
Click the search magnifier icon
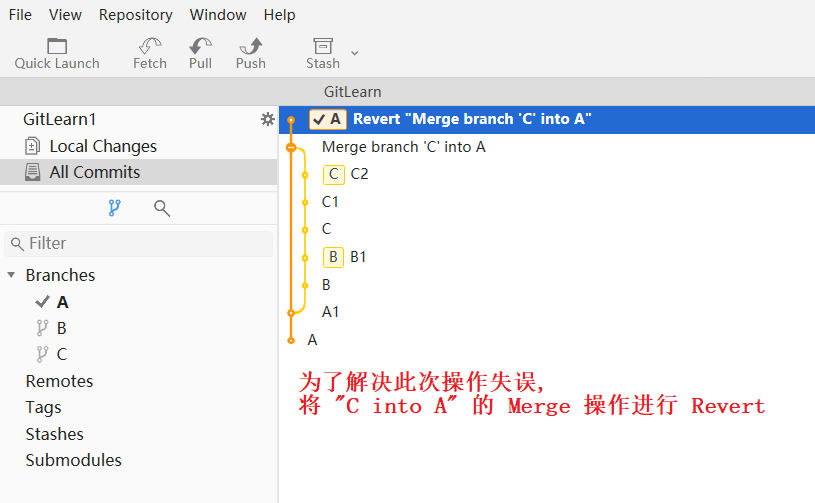click(161, 208)
